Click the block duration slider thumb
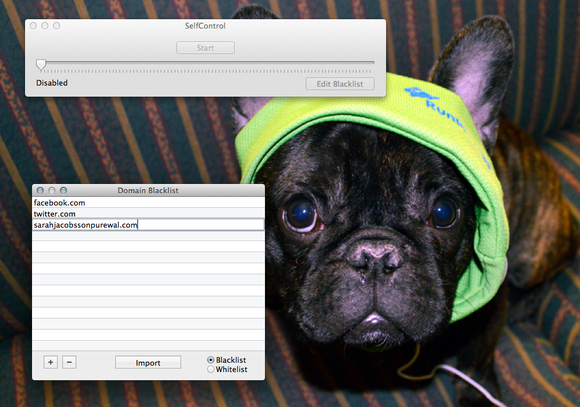This screenshot has height=407, width=580. point(41,64)
